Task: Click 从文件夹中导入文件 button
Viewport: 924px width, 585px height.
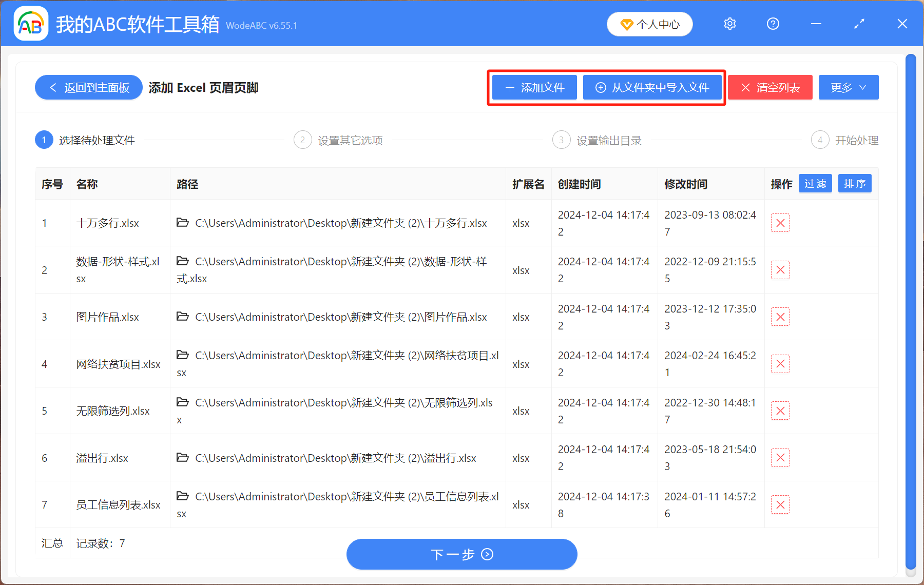Action: click(653, 87)
